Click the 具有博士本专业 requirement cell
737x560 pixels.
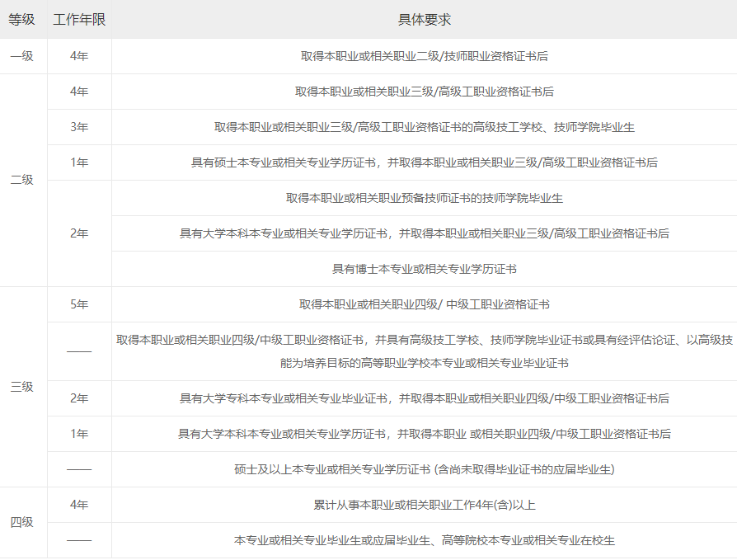pyautogui.click(x=425, y=269)
